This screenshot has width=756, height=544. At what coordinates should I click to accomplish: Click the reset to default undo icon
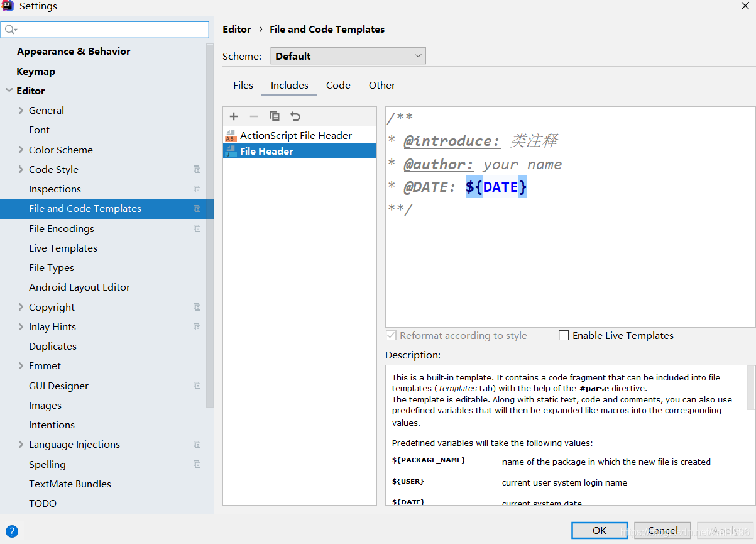coord(295,116)
